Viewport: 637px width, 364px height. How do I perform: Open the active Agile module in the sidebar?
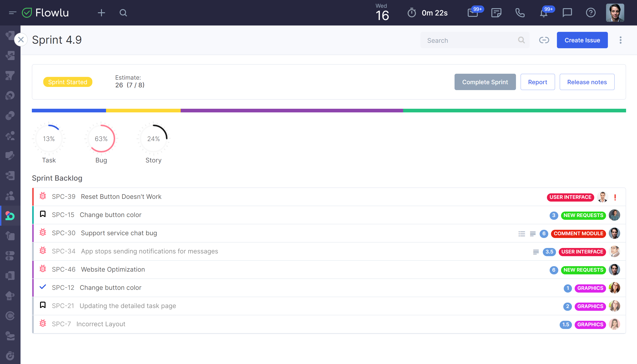pyautogui.click(x=10, y=215)
